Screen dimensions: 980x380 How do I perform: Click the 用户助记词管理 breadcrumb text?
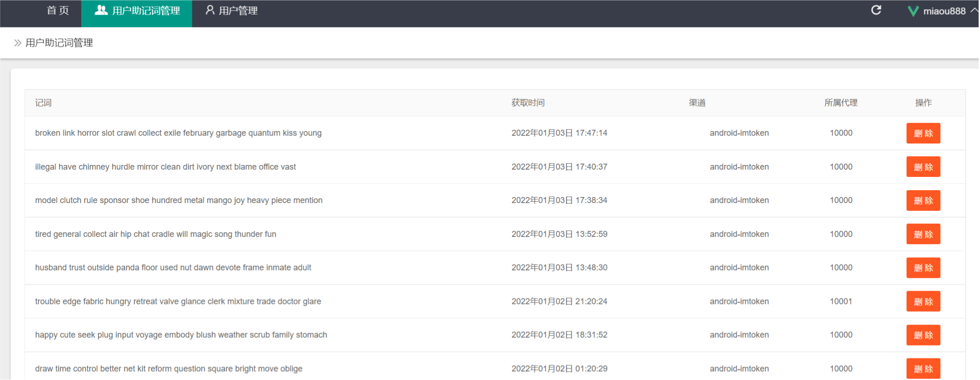(59, 43)
